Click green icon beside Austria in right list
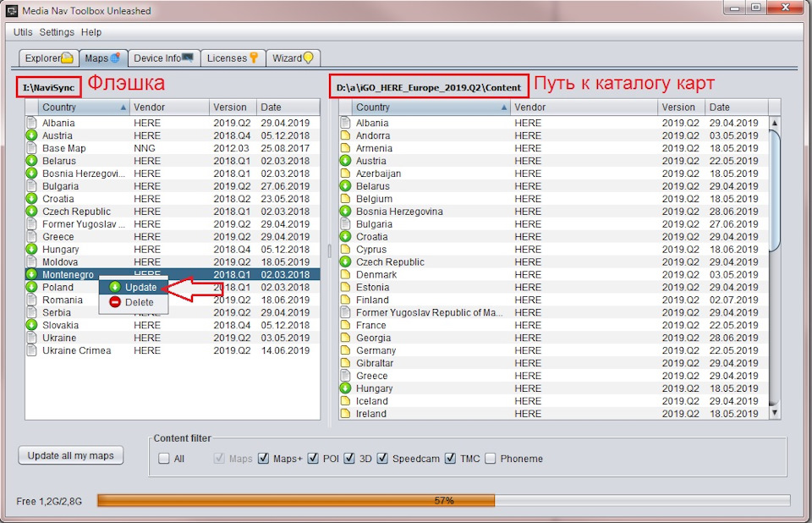 click(345, 161)
